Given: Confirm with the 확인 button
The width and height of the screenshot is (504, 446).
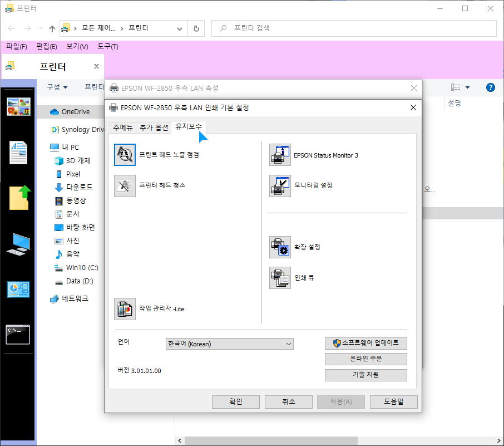Looking at the screenshot, I should (x=236, y=402).
